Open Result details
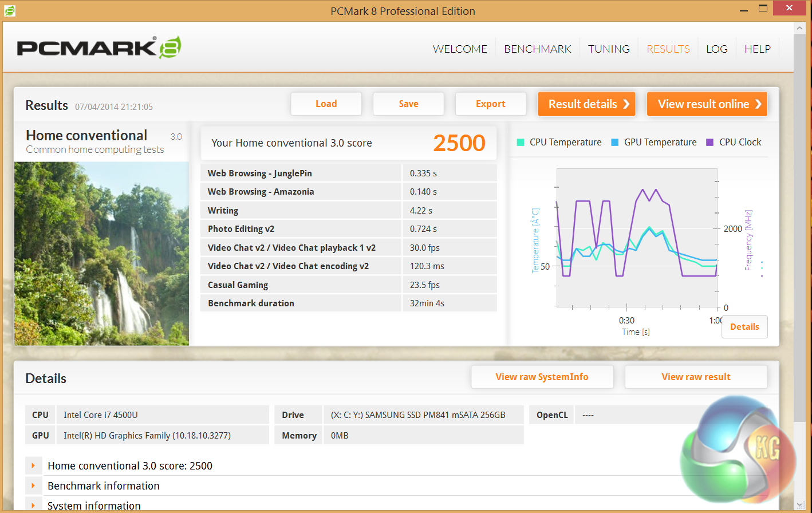812x513 pixels. tap(586, 104)
